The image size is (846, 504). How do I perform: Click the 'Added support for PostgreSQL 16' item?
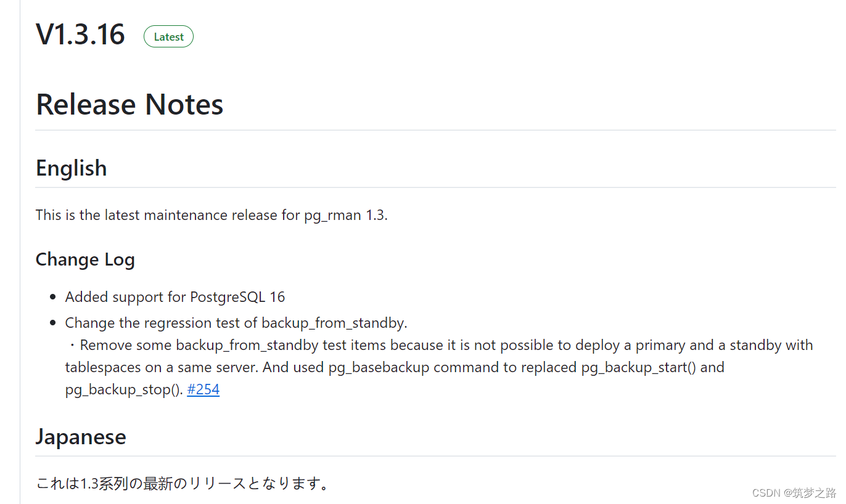[x=175, y=297]
